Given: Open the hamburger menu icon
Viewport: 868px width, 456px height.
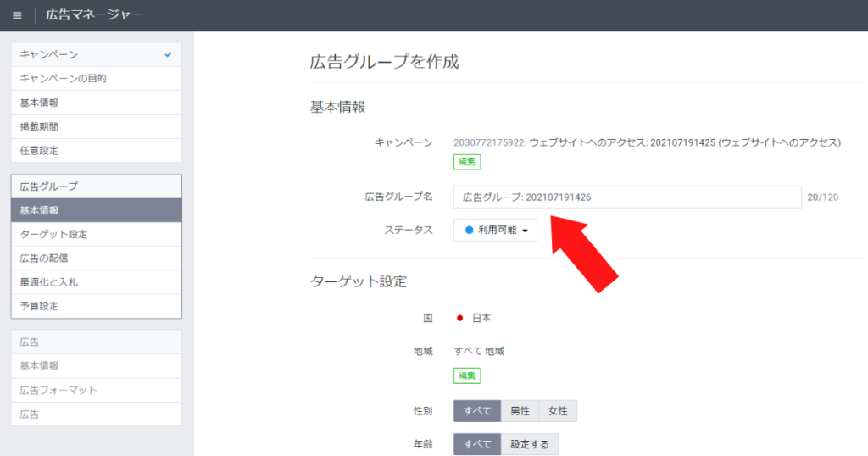Looking at the screenshot, I should click(17, 15).
